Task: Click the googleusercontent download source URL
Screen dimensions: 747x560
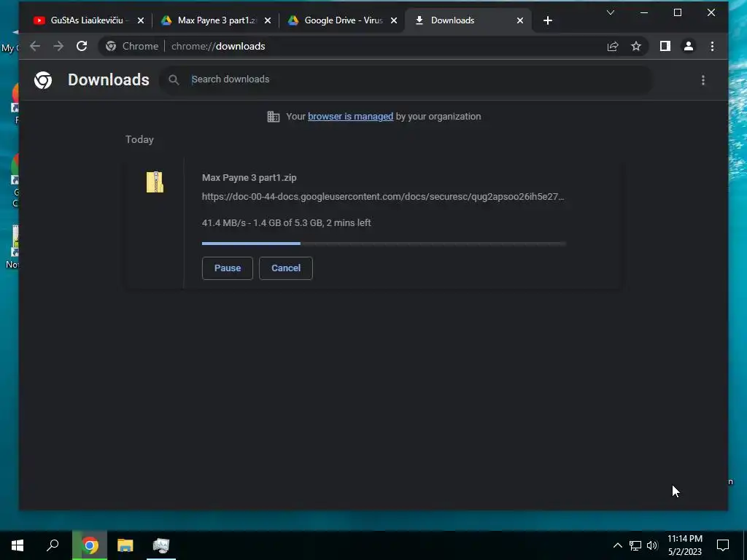Action: point(383,197)
